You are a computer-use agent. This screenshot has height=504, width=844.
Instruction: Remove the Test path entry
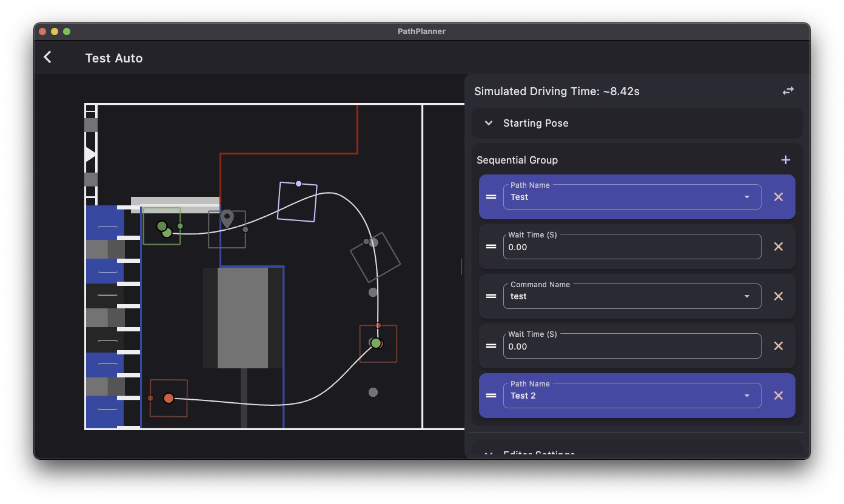point(779,197)
